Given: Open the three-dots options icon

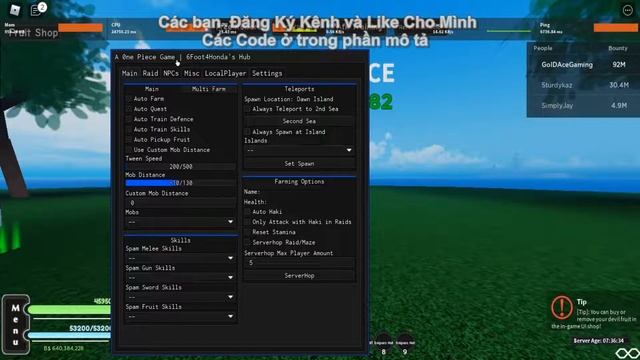Looking at the screenshot, I should [628, 10].
